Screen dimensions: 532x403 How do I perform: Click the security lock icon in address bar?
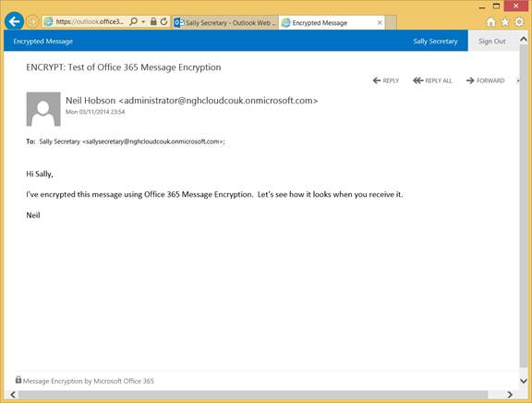coord(153,21)
